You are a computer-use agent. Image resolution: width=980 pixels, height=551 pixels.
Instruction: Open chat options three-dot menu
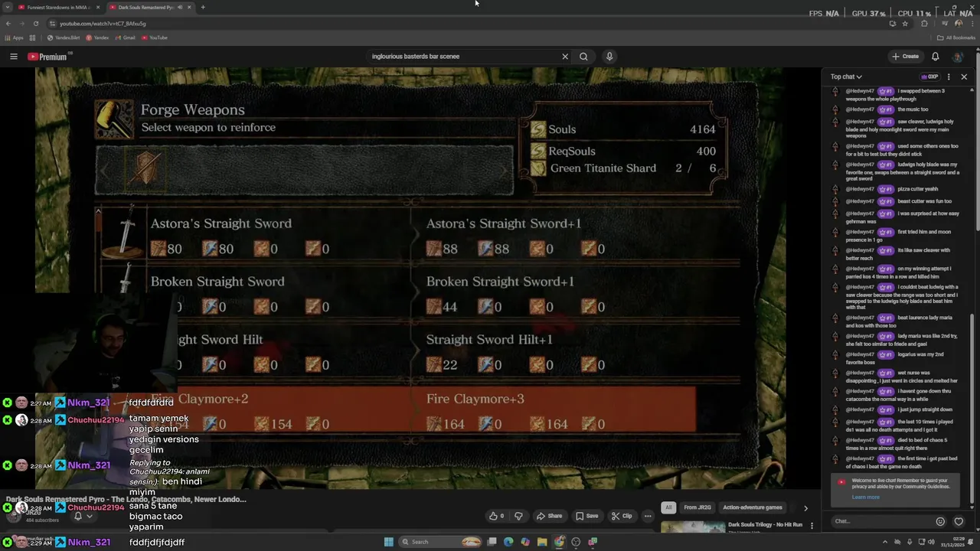949,77
